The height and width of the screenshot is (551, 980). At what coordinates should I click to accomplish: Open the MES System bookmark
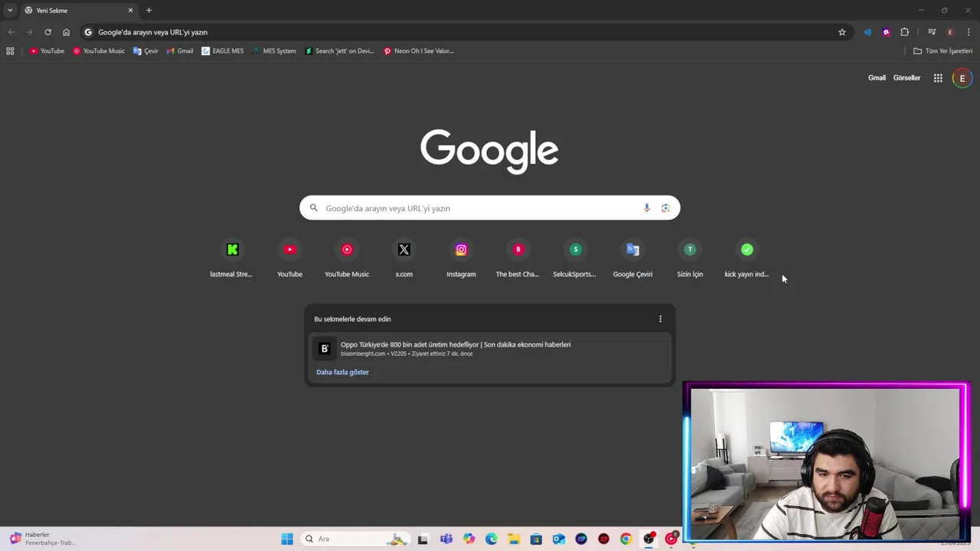[x=274, y=51]
